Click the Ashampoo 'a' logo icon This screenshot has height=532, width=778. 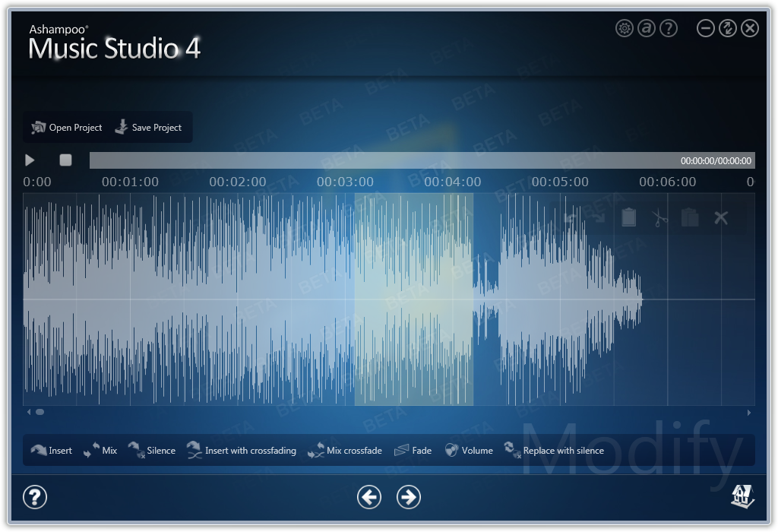646,28
